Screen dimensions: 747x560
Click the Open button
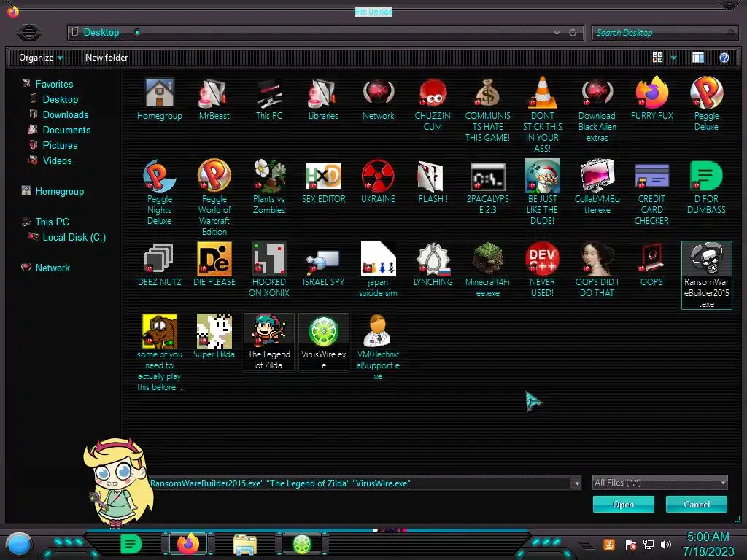(623, 505)
